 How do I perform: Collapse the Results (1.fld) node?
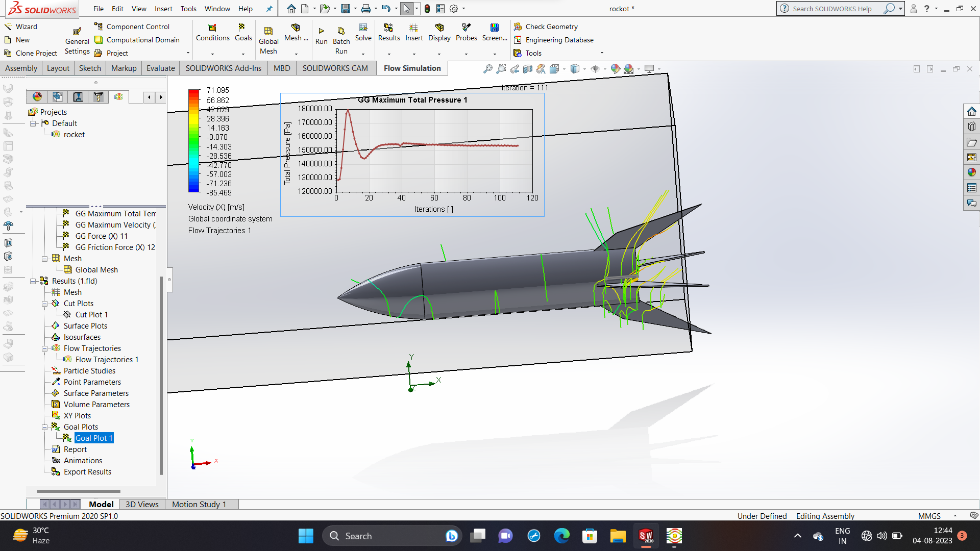click(x=33, y=281)
